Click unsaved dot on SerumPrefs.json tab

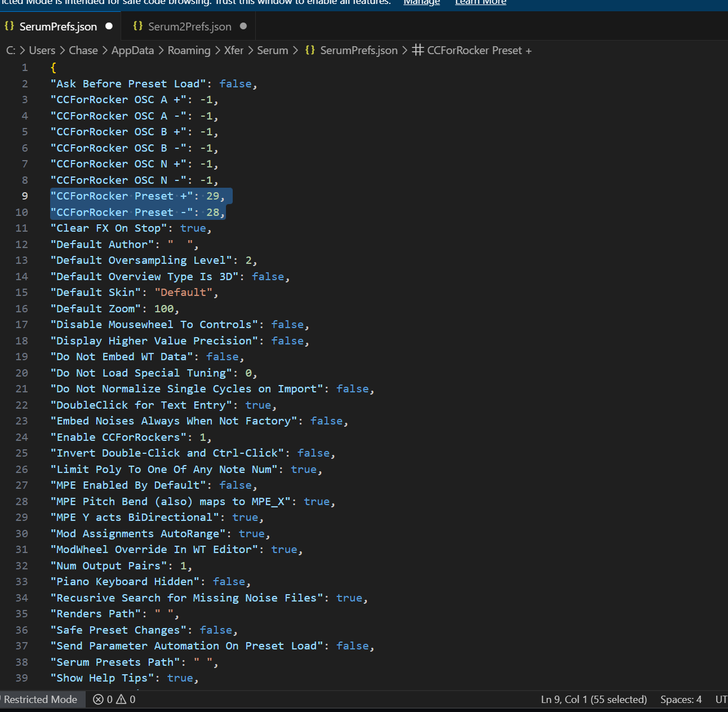109,26
